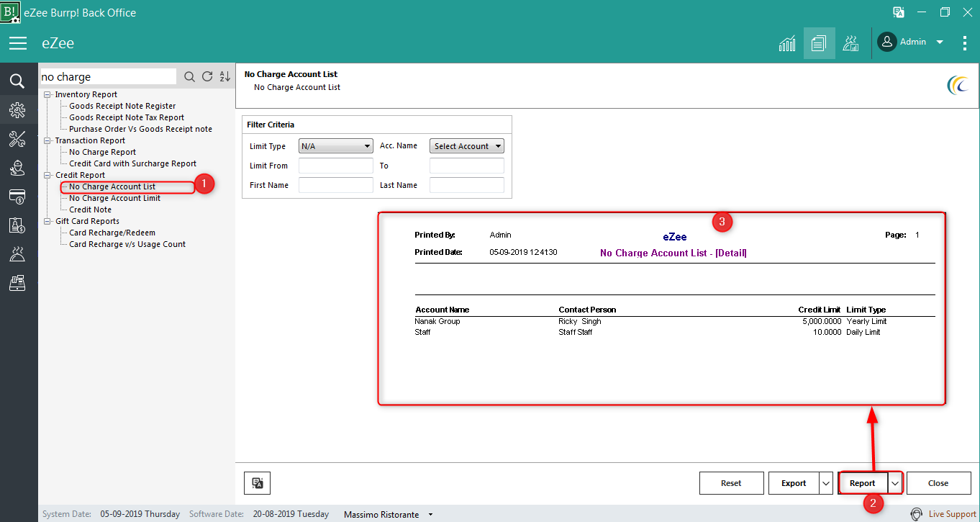The width and height of the screenshot is (980, 522).
Task: Select Credit Note report
Action: [90, 210]
